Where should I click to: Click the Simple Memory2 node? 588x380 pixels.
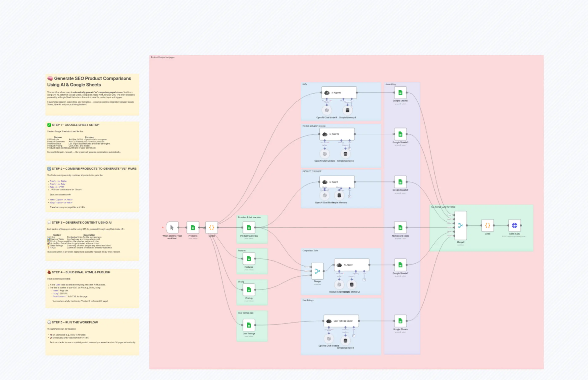point(345,154)
